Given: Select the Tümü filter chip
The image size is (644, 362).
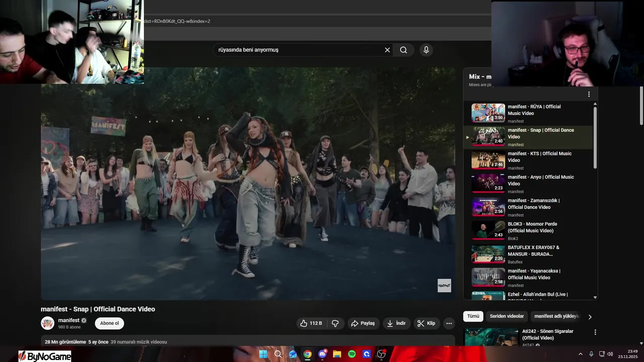Looking at the screenshot, I should (x=473, y=316).
